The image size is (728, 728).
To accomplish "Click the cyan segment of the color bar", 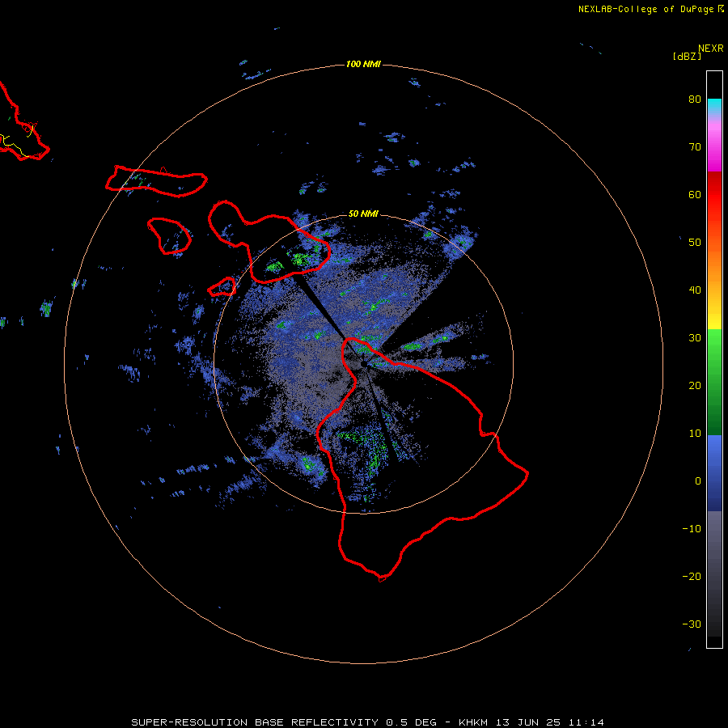I will click(714, 106).
